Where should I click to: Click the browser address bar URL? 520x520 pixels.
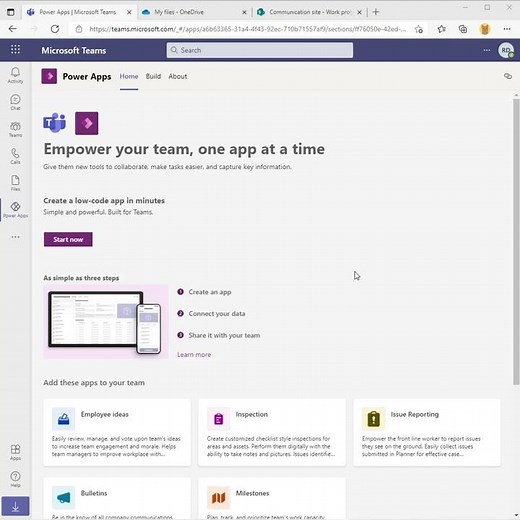[248, 29]
